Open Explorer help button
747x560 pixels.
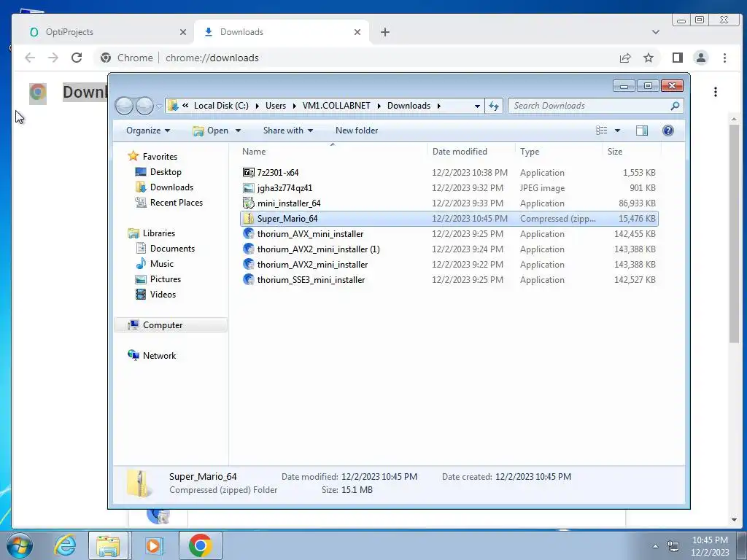pos(668,131)
